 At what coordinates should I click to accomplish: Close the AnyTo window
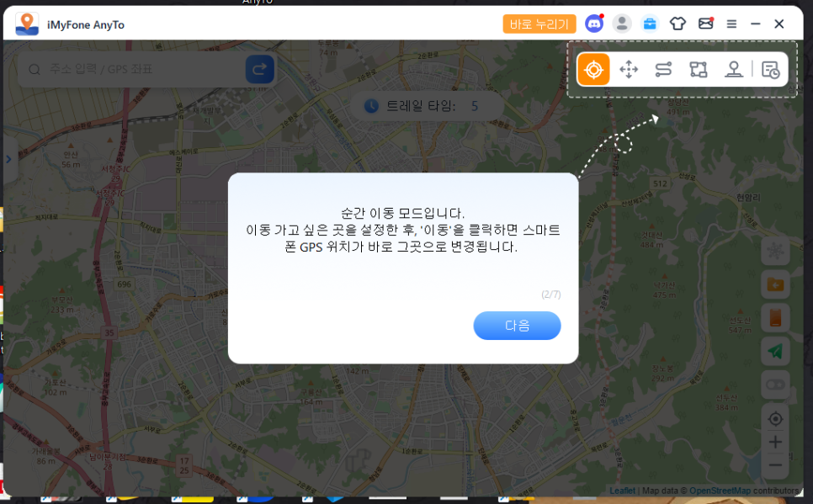tap(778, 24)
